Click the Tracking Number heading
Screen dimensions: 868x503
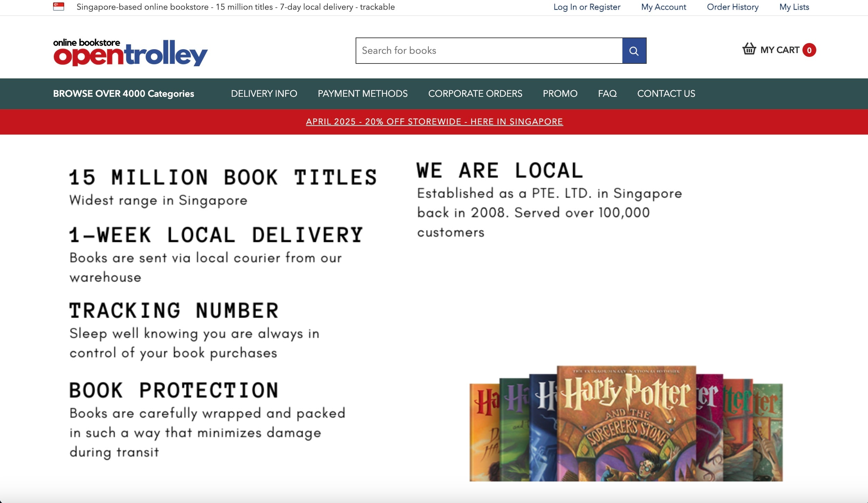[174, 310]
